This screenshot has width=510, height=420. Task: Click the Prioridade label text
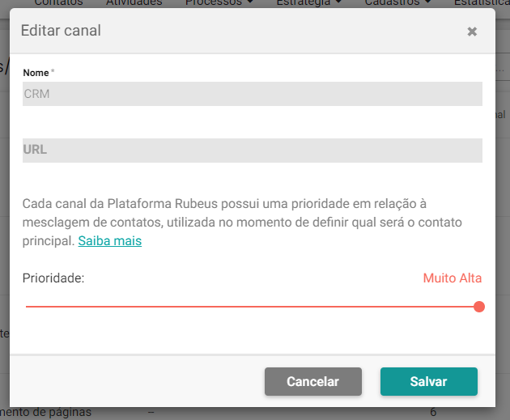tap(53, 278)
